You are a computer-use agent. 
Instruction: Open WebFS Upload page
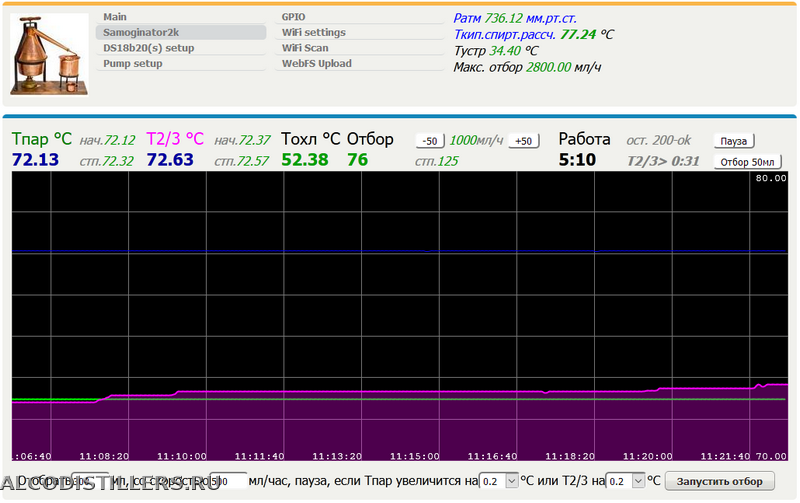[359, 64]
